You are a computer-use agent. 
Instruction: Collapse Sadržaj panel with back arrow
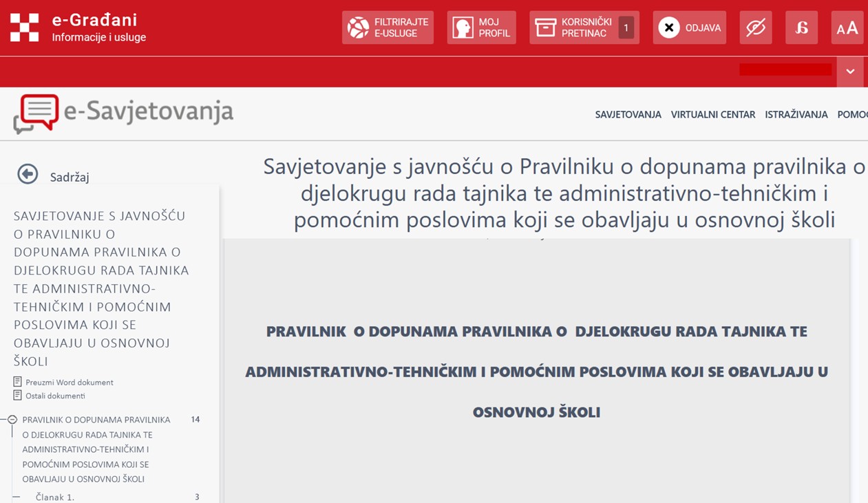click(28, 174)
